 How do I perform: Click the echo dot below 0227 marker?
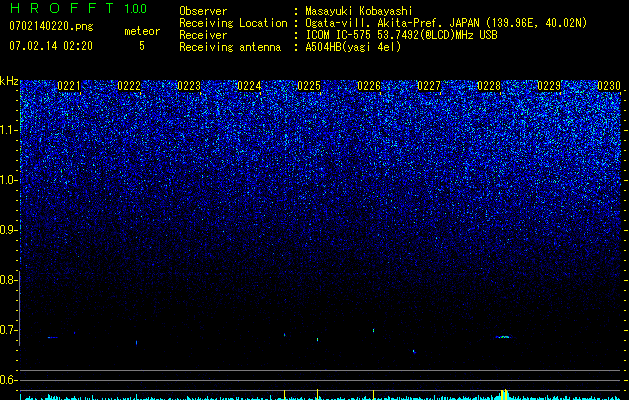[x=414, y=352]
